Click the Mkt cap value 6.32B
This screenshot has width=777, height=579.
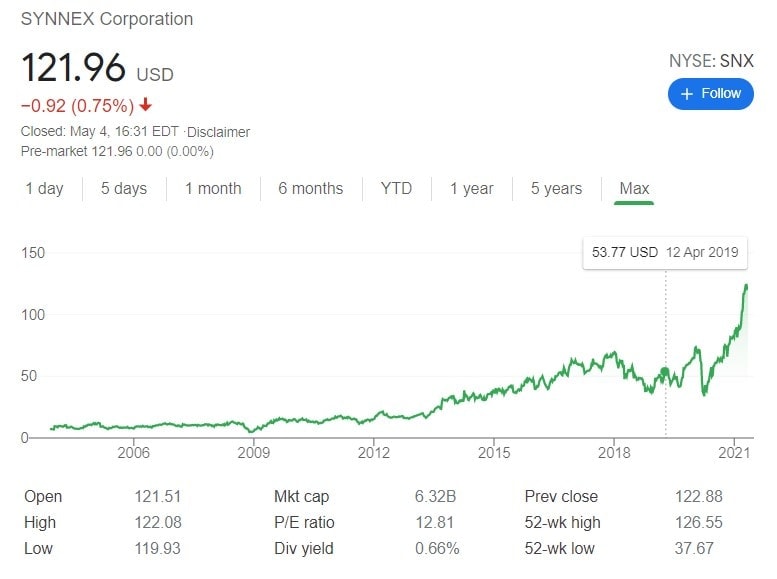coord(438,497)
